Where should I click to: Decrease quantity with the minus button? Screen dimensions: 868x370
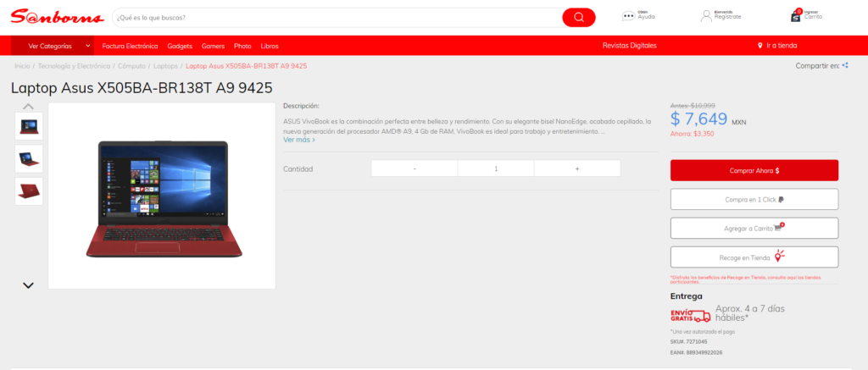pos(415,168)
